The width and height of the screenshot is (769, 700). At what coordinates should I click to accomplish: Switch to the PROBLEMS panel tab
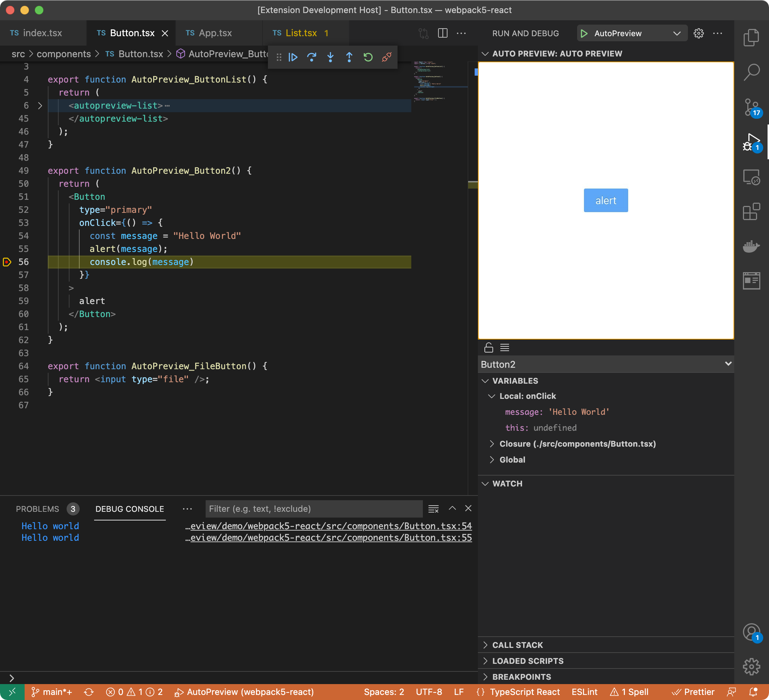[37, 509]
